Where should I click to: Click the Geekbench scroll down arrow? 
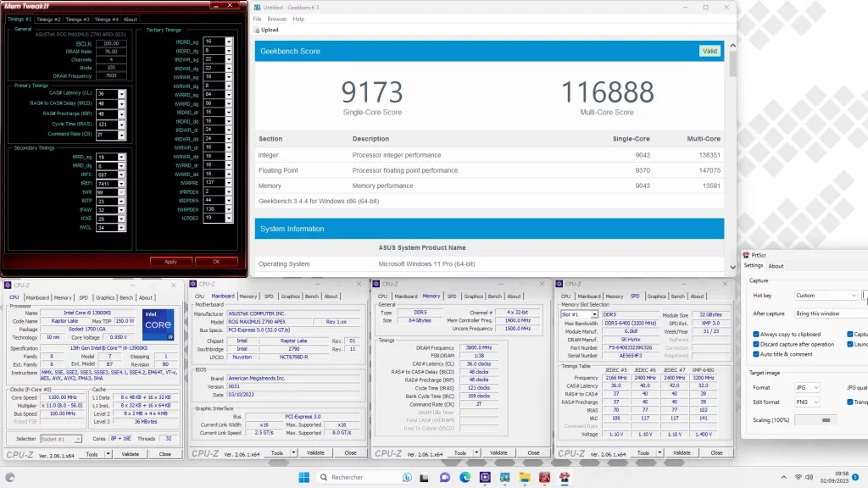click(x=733, y=267)
